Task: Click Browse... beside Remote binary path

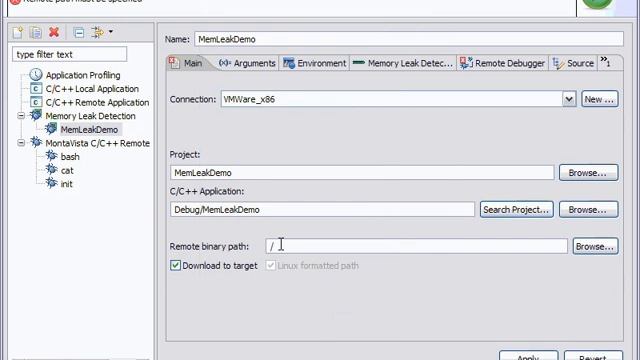Action: [x=595, y=247]
